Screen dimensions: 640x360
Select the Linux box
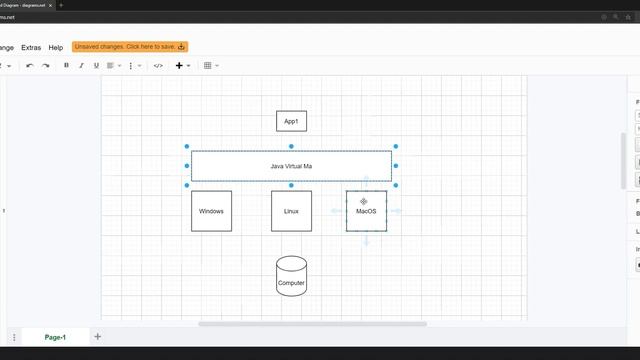[291, 211]
